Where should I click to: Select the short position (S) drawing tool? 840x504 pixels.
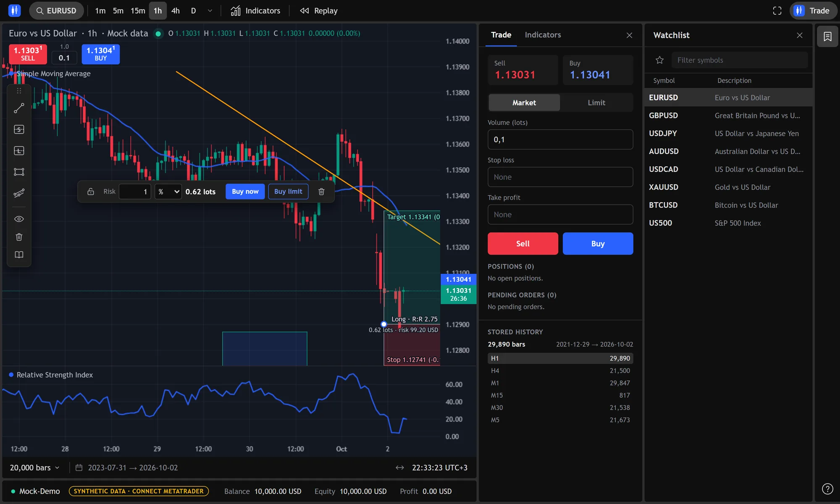click(19, 129)
